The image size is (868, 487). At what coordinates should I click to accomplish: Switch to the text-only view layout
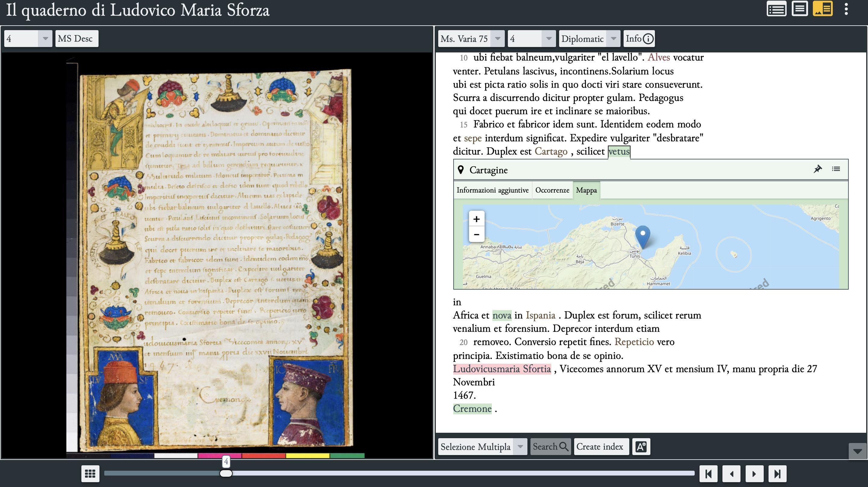800,9
